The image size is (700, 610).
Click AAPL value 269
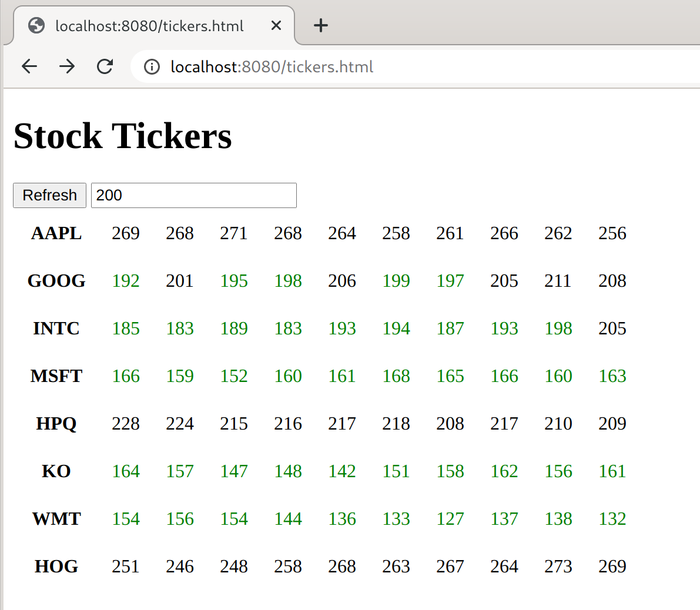coord(126,233)
